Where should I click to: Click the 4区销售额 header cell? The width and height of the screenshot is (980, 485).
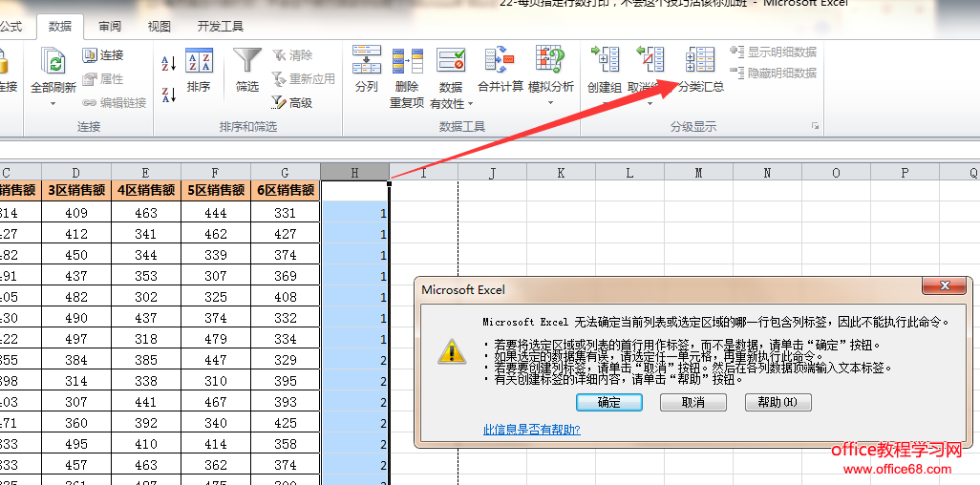146,191
